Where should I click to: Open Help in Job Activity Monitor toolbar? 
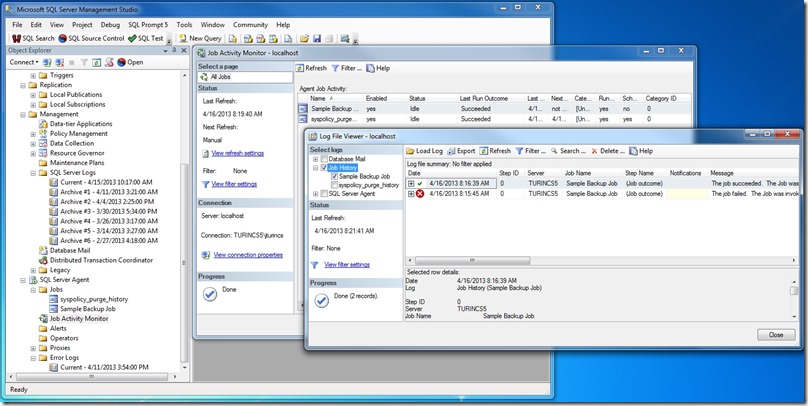(378, 68)
